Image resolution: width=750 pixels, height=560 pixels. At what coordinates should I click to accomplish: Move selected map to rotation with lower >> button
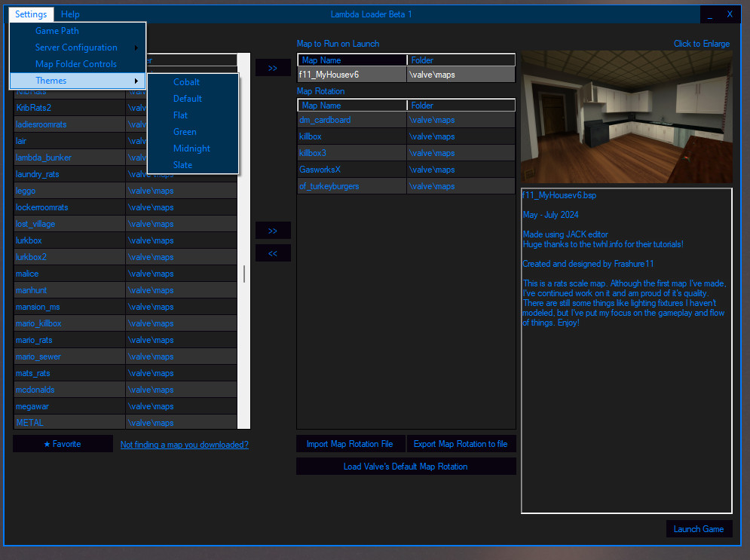click(x=272, y=230)
